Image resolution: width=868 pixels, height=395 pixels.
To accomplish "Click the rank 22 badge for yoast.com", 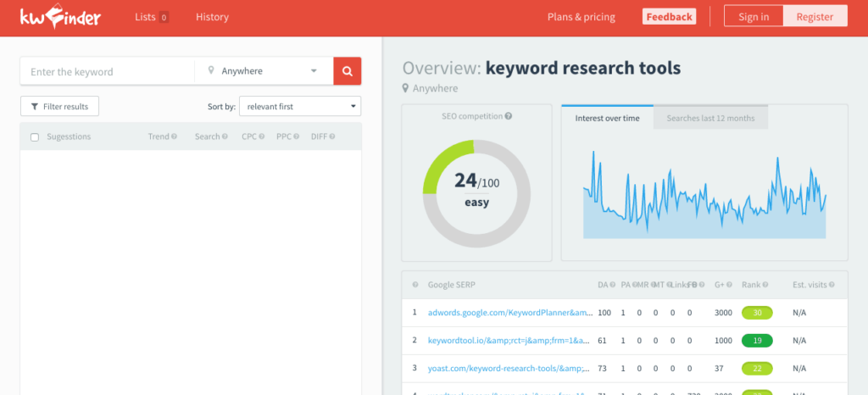I will point(757,368).
